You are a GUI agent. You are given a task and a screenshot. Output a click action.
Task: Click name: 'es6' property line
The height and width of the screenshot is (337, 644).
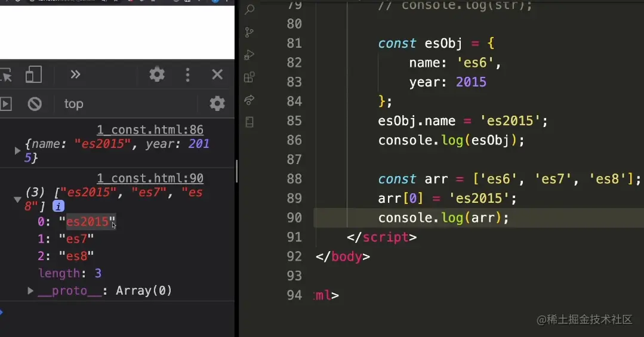tap(455, 63)
